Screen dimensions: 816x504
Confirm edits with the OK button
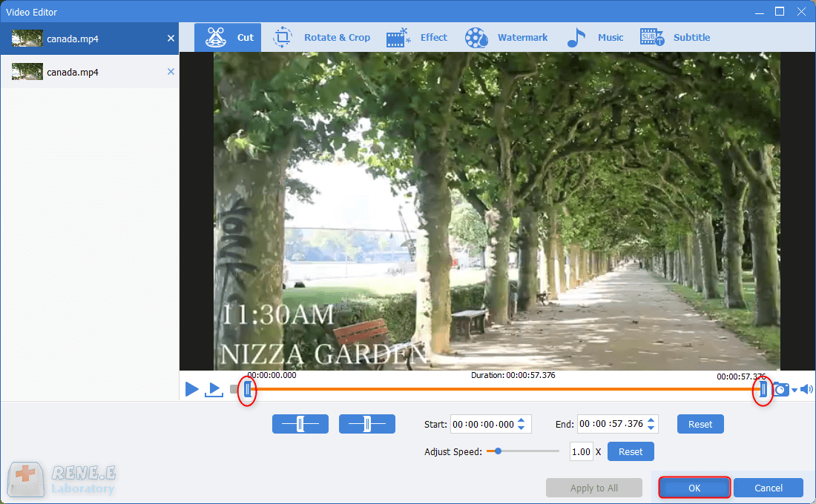pos(694,488)
